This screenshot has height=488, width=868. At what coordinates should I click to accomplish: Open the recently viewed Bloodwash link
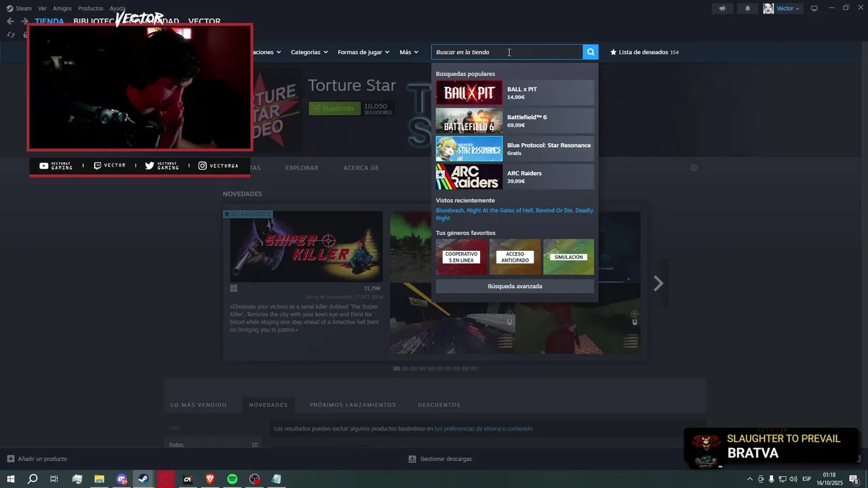(x=450, y=210)
